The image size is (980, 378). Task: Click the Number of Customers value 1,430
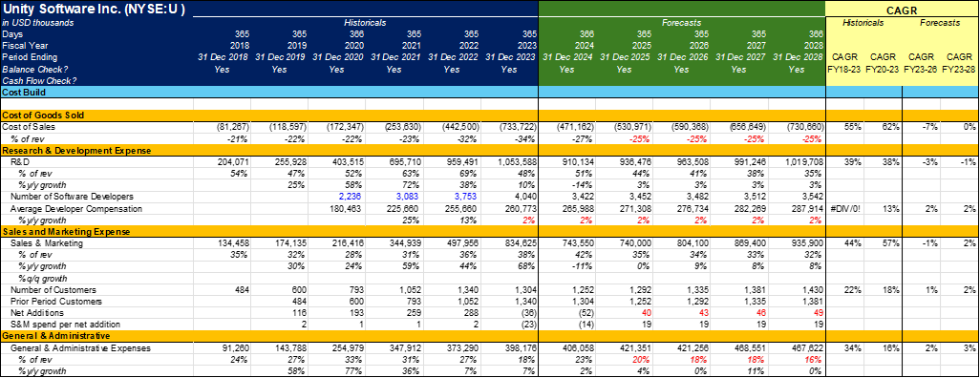tap(813, 289)
